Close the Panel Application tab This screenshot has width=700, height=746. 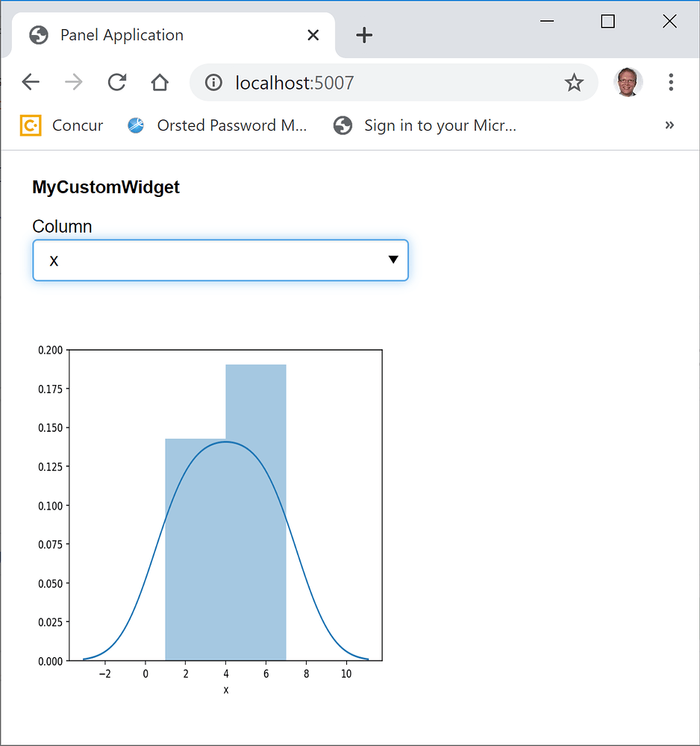(313, 35)
